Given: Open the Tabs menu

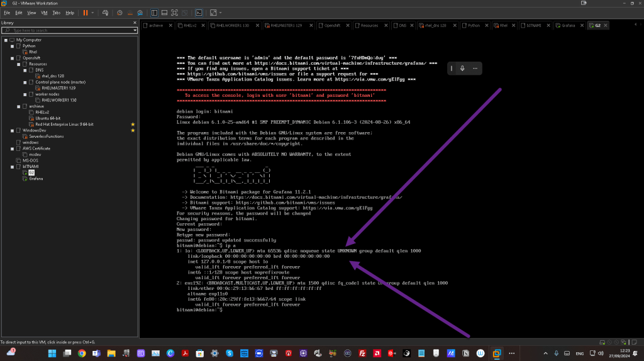Looking at the screenshot, I should 56,13.
